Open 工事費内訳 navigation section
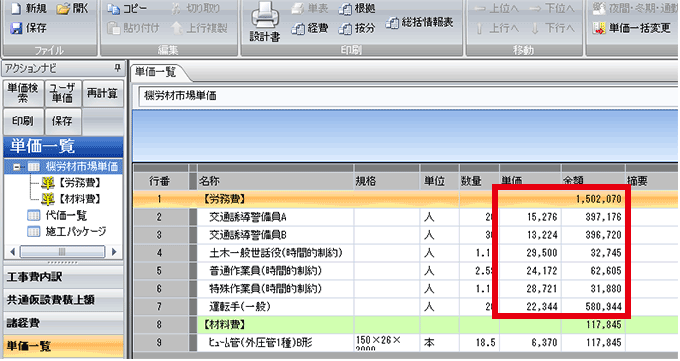The image size is (680, 361). click(63, 277)
